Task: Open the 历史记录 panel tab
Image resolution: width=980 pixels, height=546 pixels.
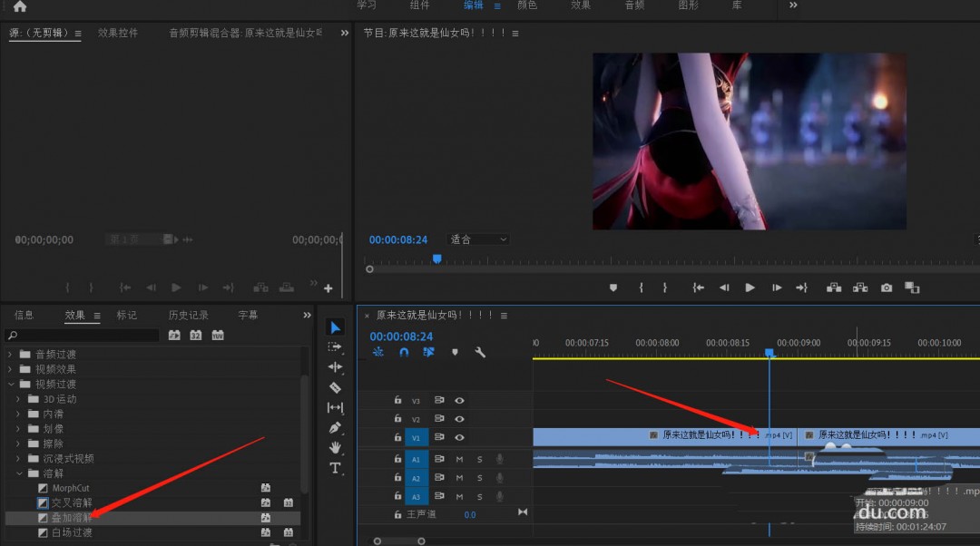Action: (x=188, y=315)
